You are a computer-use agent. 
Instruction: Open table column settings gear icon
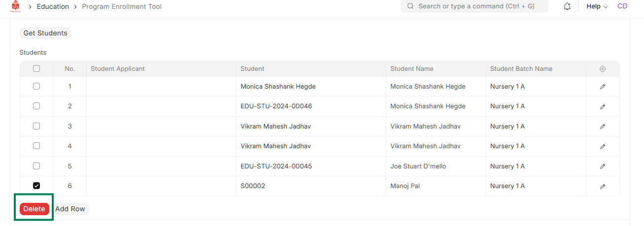(x=602, y=69)
